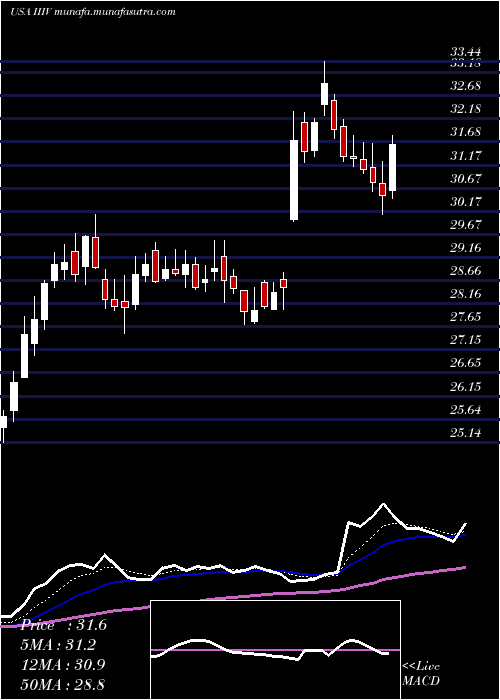Click the 25.14 price axis label

point(466,432)
